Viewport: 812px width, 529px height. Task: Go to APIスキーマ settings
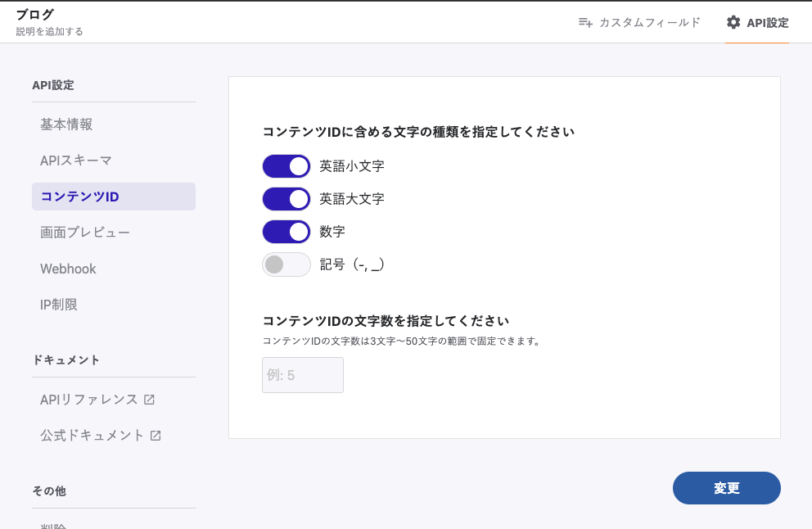pyautogui.click(x=76, y=161)
